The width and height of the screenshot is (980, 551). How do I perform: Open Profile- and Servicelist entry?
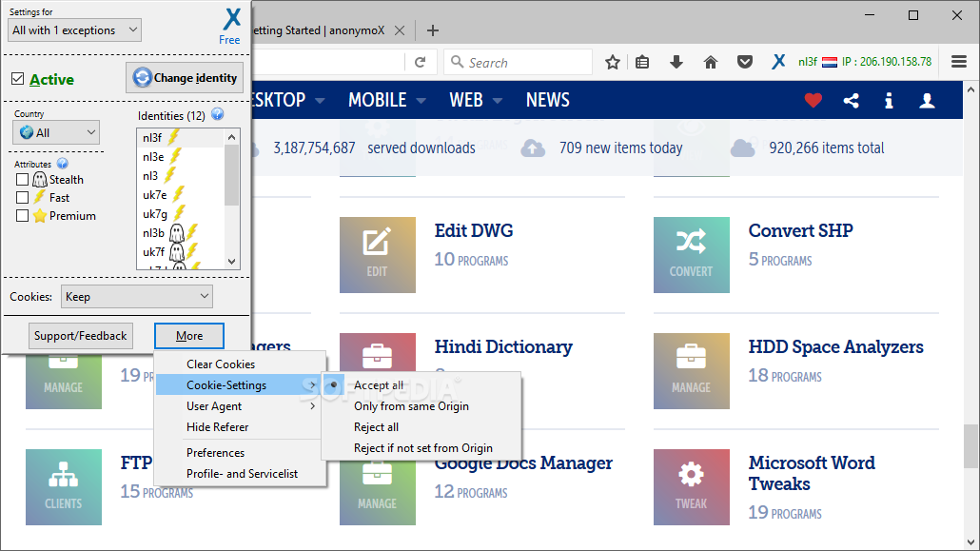pos(240,474)
